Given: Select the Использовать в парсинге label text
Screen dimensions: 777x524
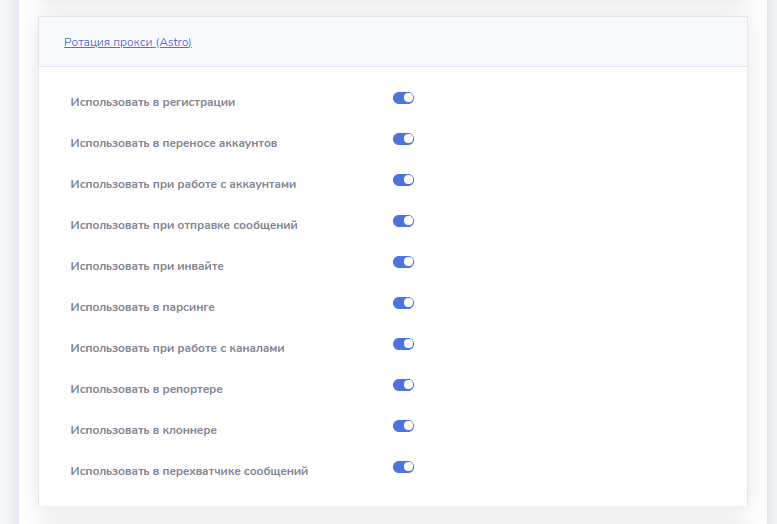Looking at the screenshot, I should point(142,307).
